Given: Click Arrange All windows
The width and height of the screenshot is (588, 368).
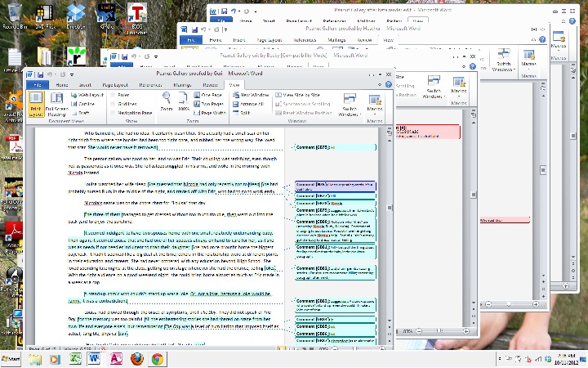Looking at the screenshot, I should 247,104.
